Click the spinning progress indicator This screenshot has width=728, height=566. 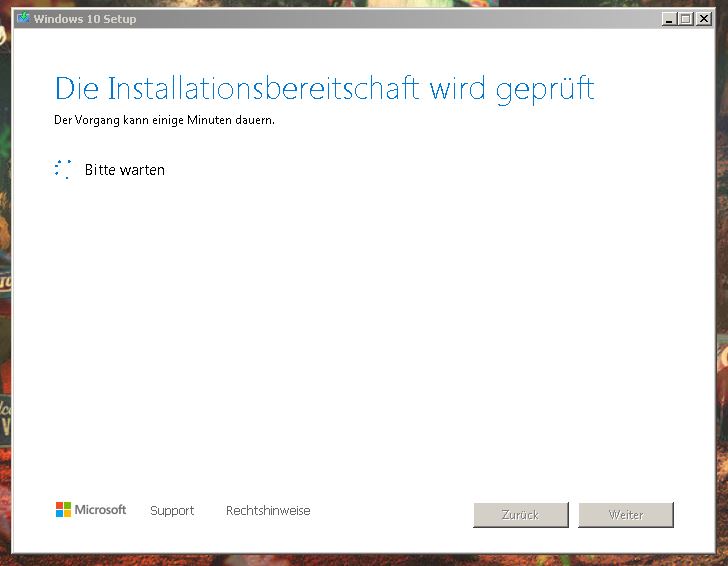click(63, 169)
